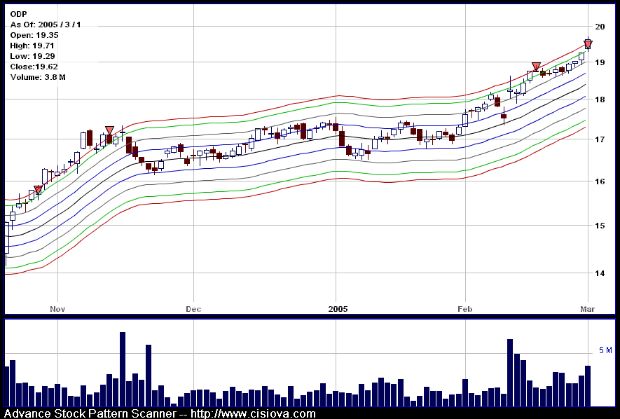This screenshot has height=419, width=620.
Task: Click the tallest volume bar in mid-November
Action: click(123, 369)
